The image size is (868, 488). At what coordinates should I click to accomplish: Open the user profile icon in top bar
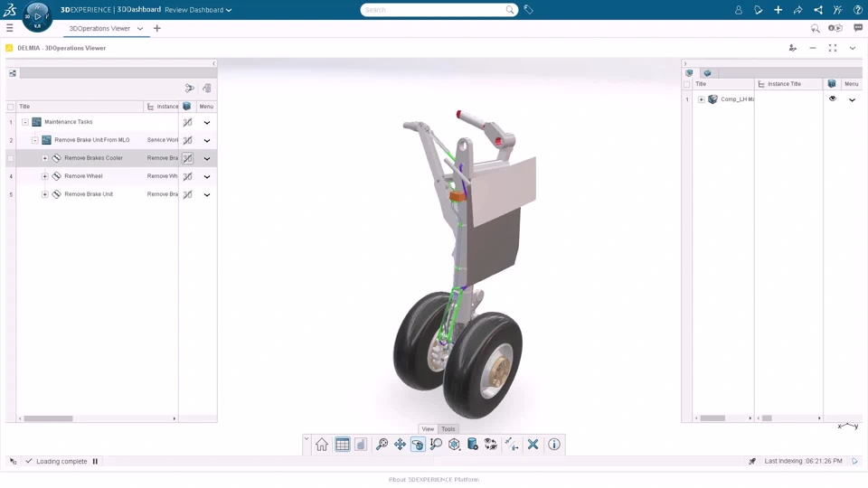pos(739,10)
